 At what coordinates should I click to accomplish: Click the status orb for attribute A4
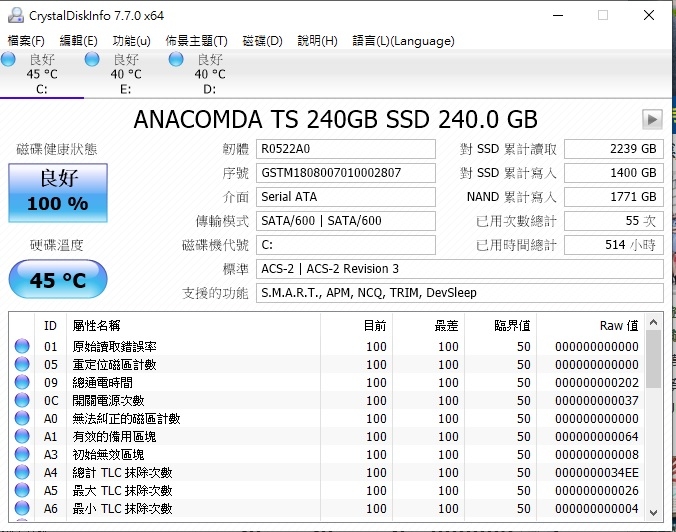[22, 473]
